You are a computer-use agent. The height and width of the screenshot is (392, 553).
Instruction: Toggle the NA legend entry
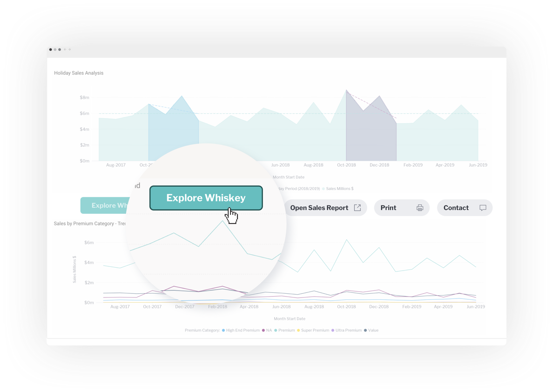[267, 330]
